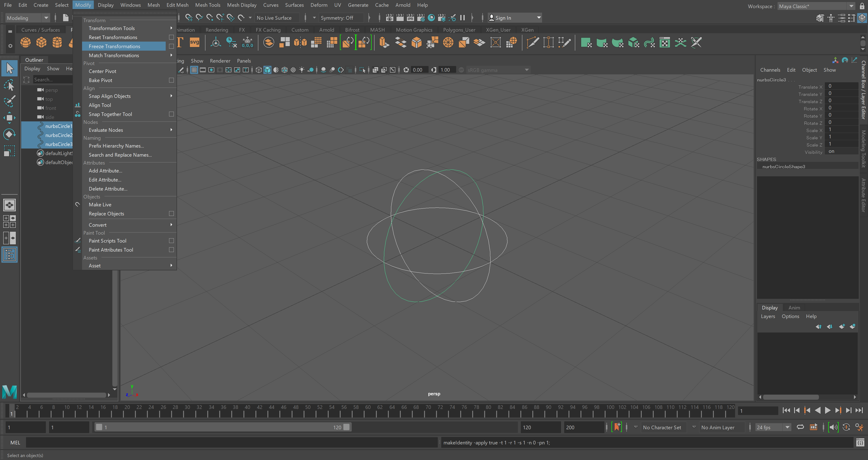Open the Script Editor icon
868x460 pixels.
click(860, 442)
